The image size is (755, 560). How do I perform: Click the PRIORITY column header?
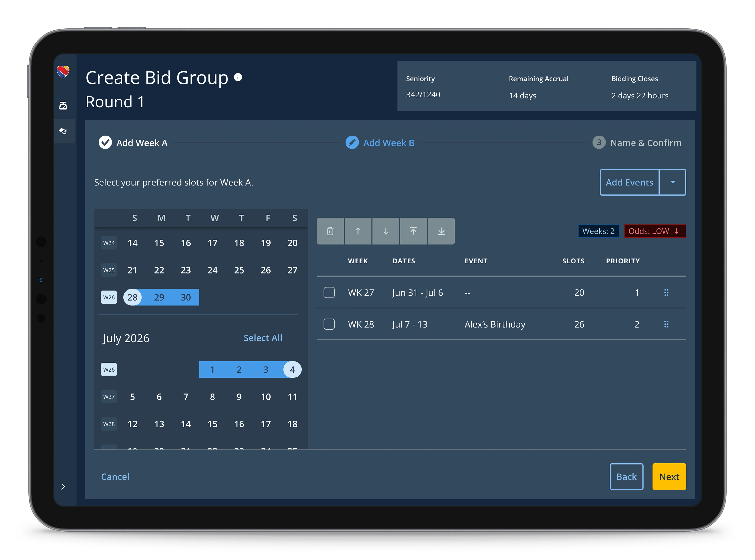[x=623, y=261]
